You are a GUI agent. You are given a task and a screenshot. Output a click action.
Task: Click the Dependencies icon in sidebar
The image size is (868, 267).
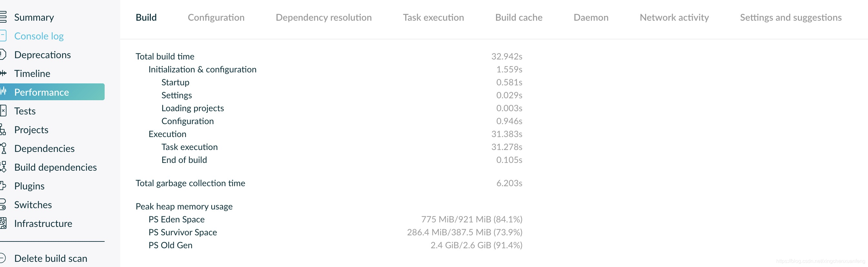coord(3,148)
